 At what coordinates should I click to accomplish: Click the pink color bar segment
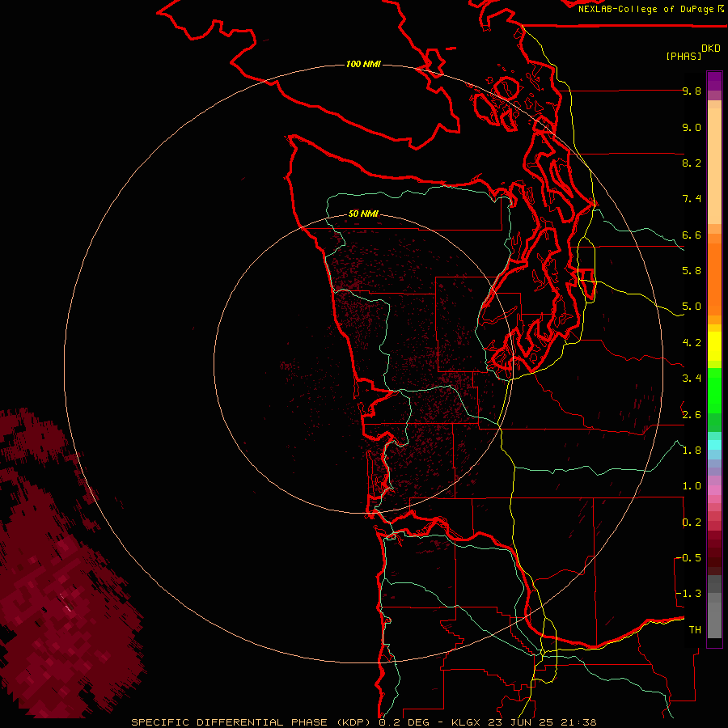pos(714,490)
